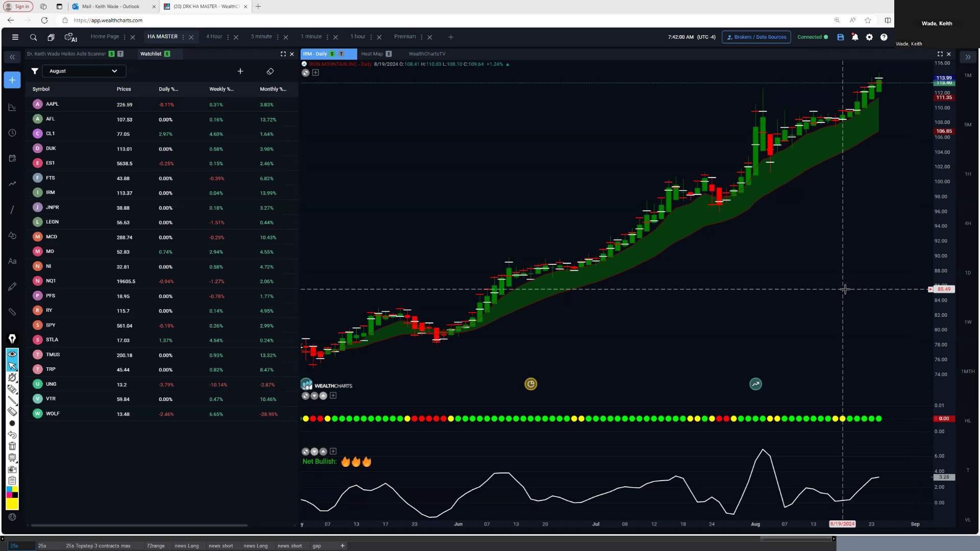Open the settings gear icon

point(869,37)
